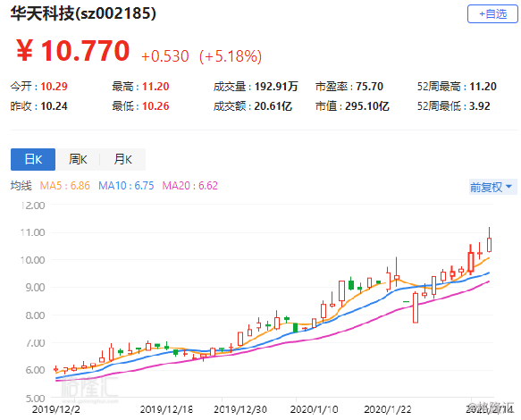This screenshot has height=420, width=521.
Task: Select the MA20 : 6.62 indicator label
Action: coord(190,185)
